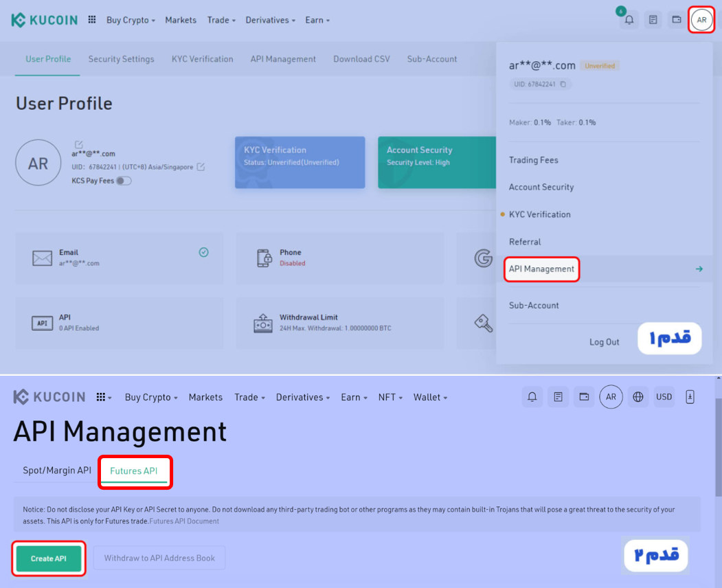Click the Google icon card
The width and height of the screenshot is (722, 588).
(483, 258)
